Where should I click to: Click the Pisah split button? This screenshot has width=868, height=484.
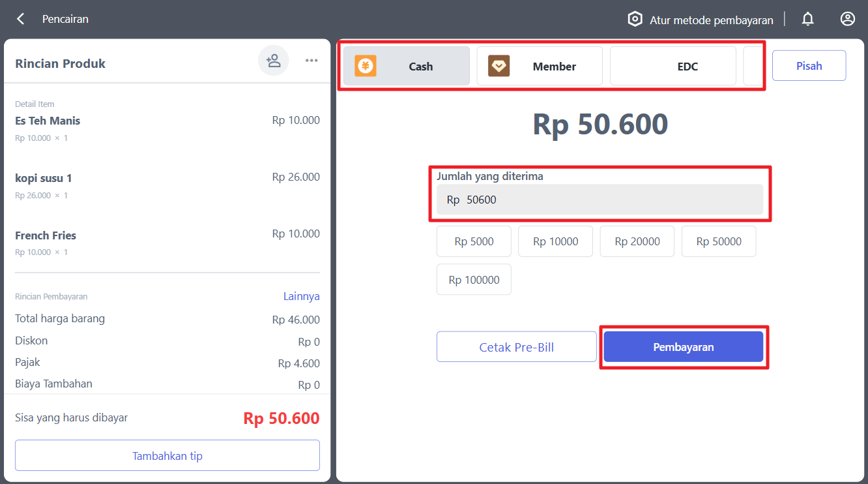809,66
